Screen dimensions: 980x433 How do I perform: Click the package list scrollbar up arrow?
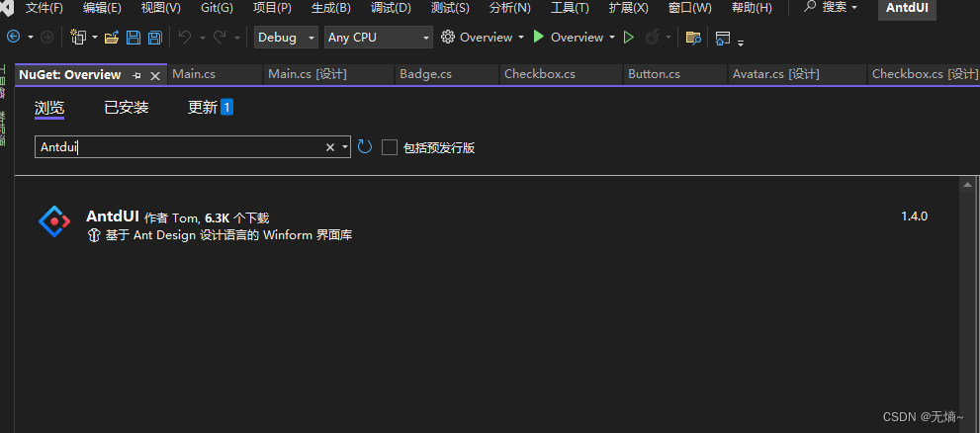coord(967,184)
